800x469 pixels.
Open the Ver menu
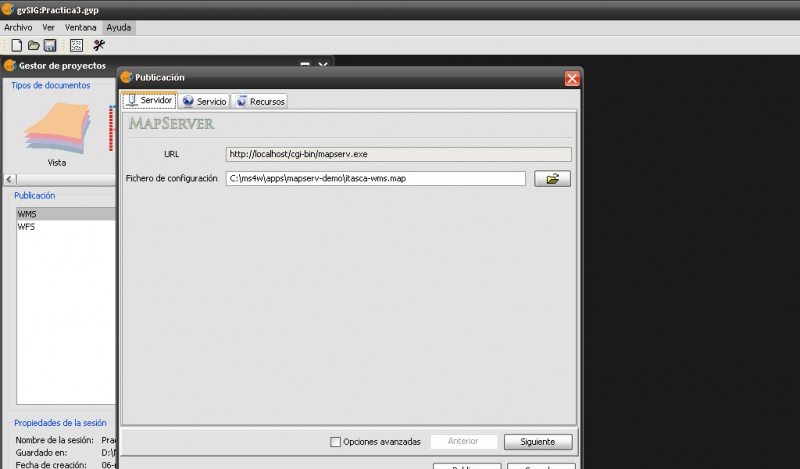48,27
